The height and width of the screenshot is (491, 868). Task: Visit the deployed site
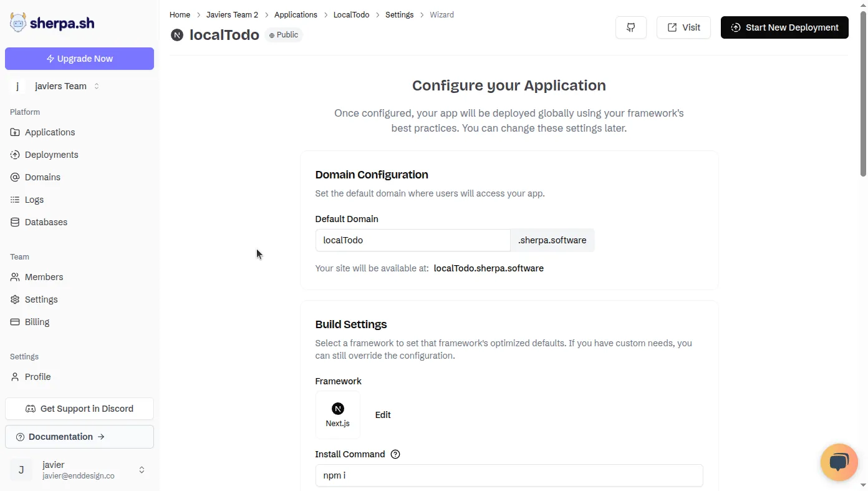pos(683,27)
